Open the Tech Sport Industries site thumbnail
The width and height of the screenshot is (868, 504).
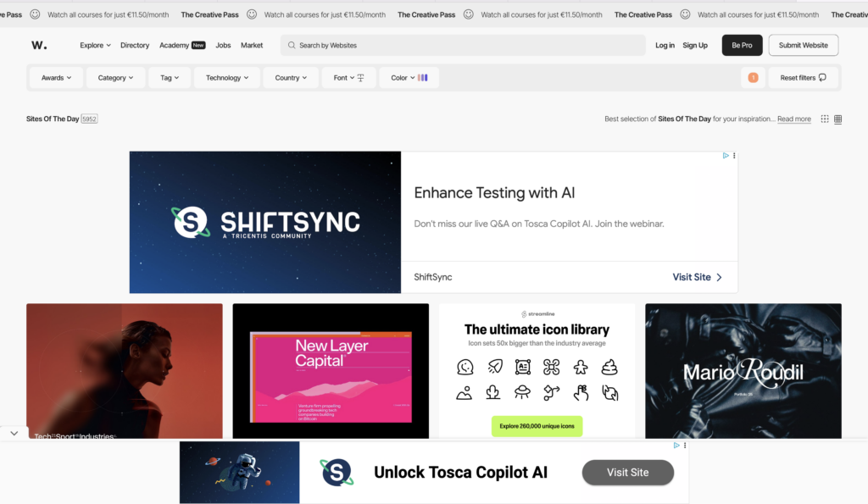tap(125, 371)
